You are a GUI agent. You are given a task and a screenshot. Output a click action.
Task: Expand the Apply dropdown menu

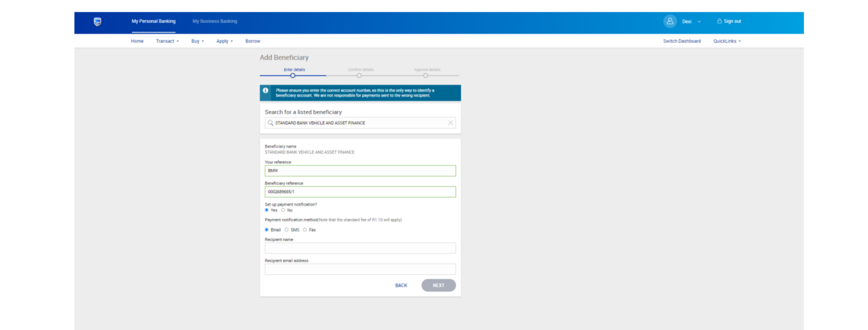(x=224, y=41)
